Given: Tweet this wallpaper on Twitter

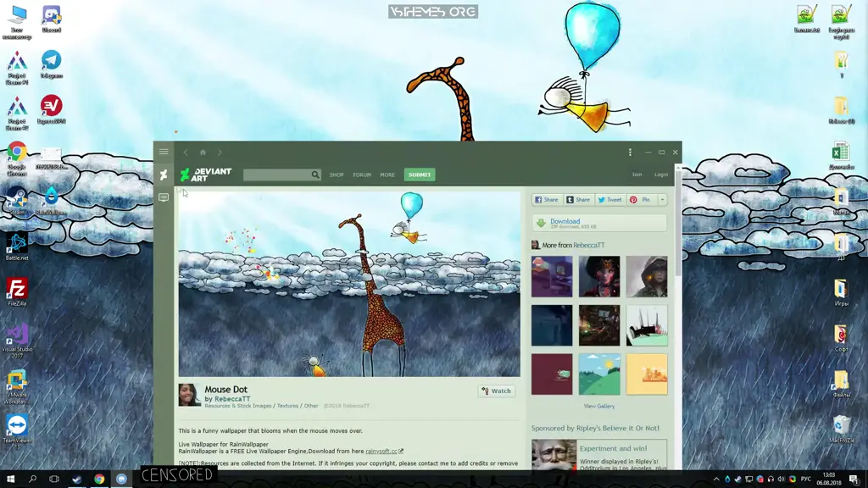Looking at the screenshot, I should coord(609,200).
